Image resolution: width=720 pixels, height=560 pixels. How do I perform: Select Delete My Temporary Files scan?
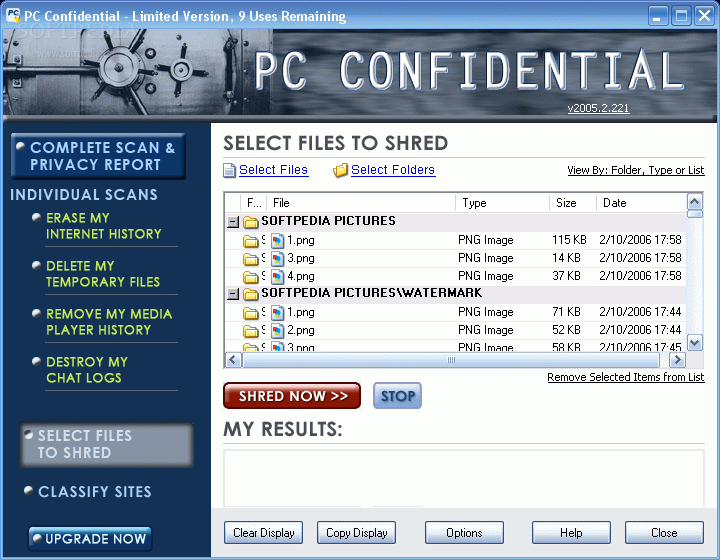click(102, 274)
